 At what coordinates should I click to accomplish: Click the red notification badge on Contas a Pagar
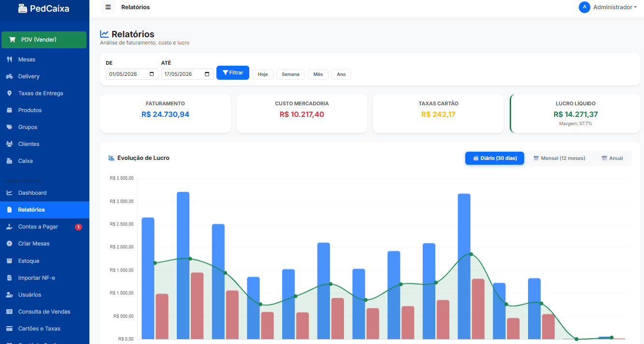click(79, 227)
